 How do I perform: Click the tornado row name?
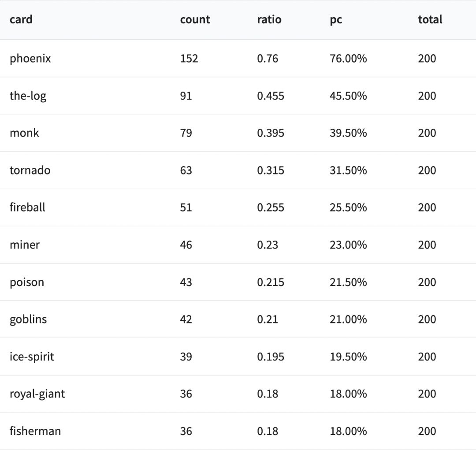(x=30, y=171)
